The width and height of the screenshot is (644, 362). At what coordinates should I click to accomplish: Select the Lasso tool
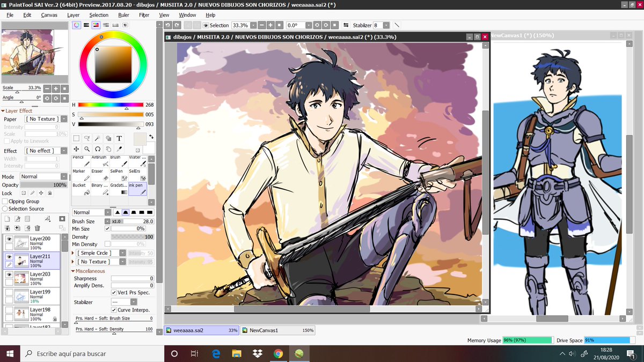(87, 138)
